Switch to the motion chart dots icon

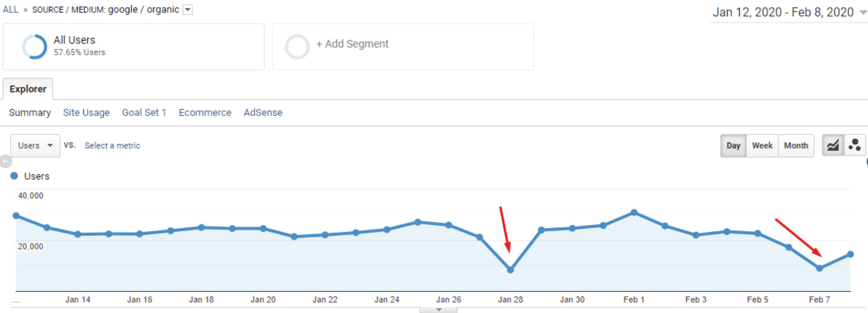coord(855,145)
